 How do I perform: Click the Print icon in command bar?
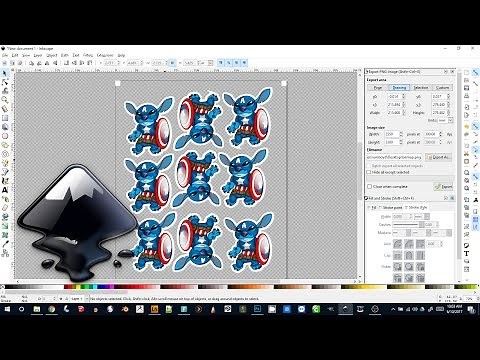(x=467, y=96)
